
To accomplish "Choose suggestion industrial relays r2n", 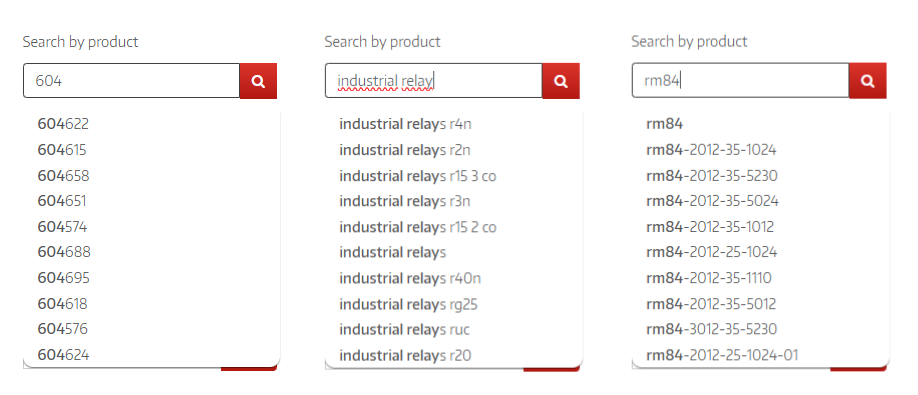I will click(405, 150).
